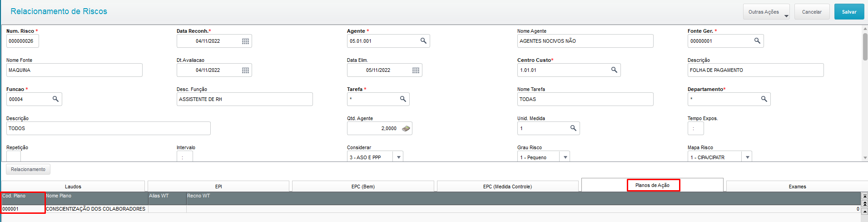The image size is (868, 222).
Task: Switch to EPC (Bem) tab
Action: click(x=363, y=187)
